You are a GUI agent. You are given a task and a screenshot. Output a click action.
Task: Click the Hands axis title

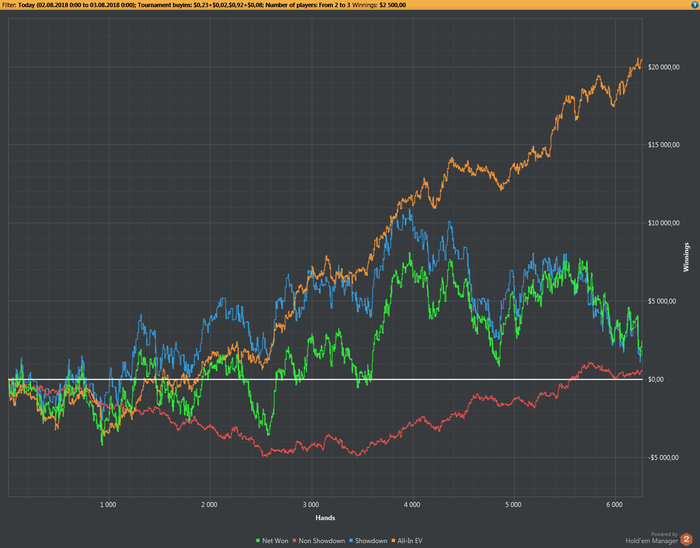pos(325,518)
